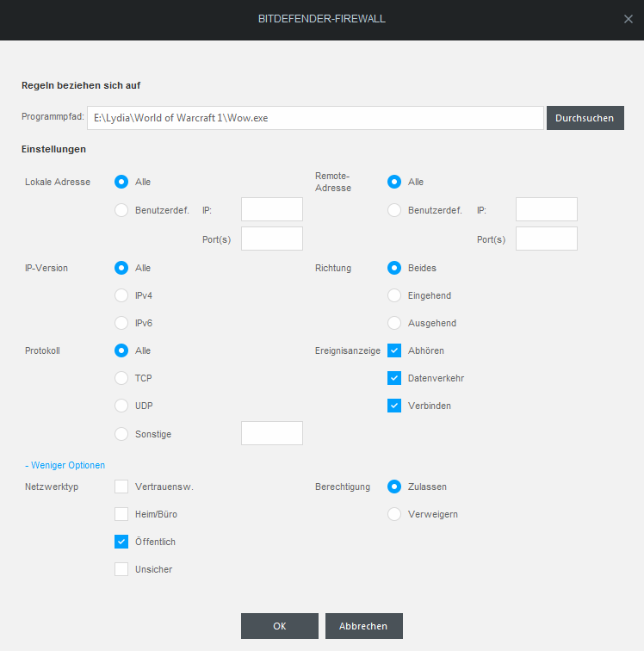Screen dimensions: 644x651
Task: Focus the remote address Port(s) field
Action: [x=547, y=239]
